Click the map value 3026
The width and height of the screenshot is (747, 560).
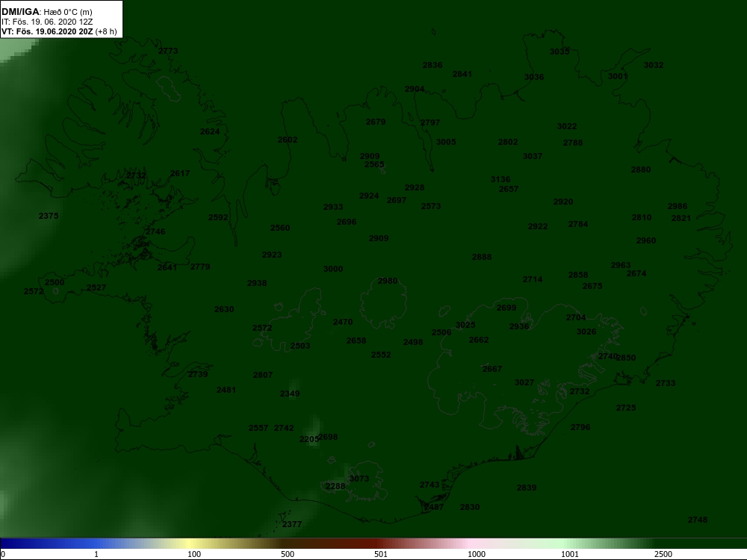coord(586,332)
